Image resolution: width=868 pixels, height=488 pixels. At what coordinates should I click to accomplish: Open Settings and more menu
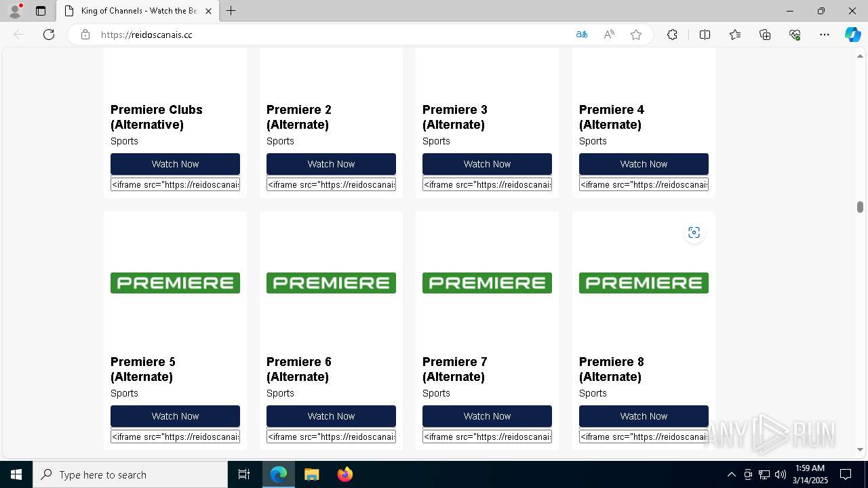(x=825, y=35)
